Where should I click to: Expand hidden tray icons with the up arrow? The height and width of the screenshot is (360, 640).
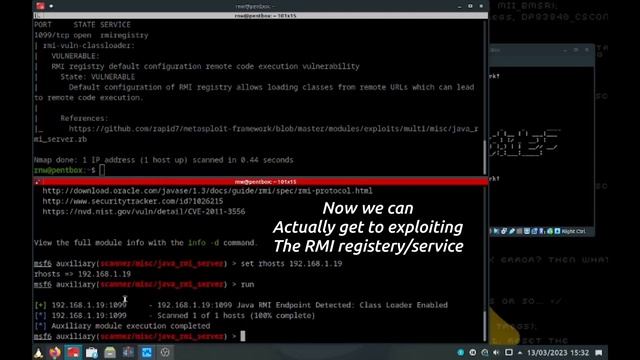[520, 353]
